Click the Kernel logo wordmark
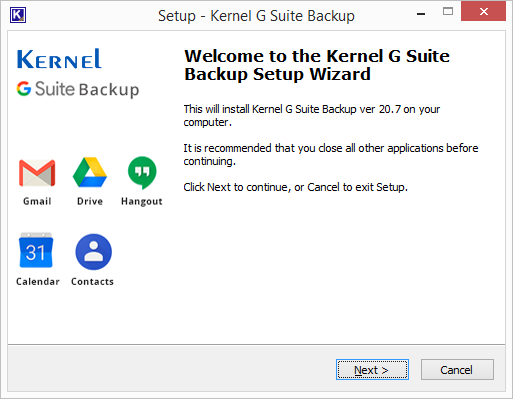This screenshot has width=513, height=399. pos(59,59)
